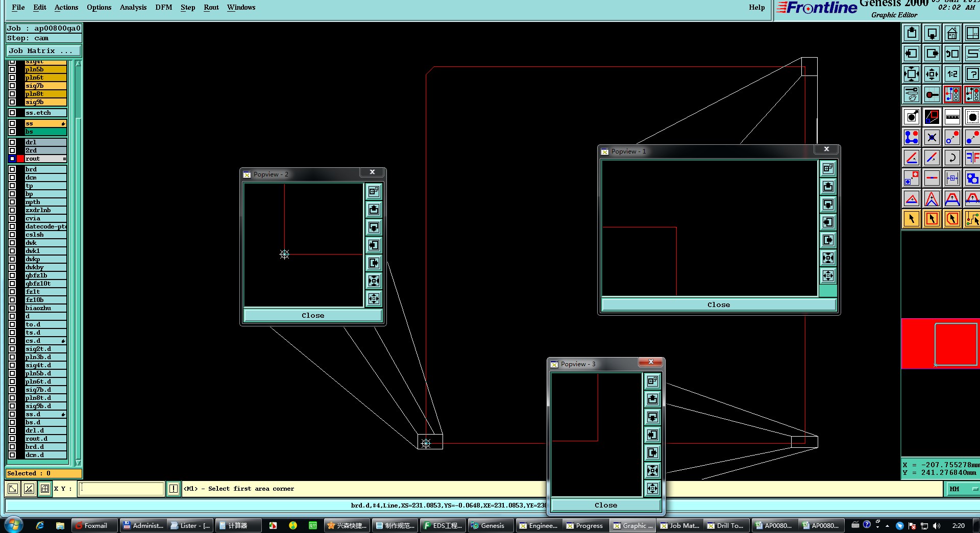This screenshot has width=980, height=533.
Task: Toggle display checkbox for biaozhu layer
Action: click(x=12, y=308)
